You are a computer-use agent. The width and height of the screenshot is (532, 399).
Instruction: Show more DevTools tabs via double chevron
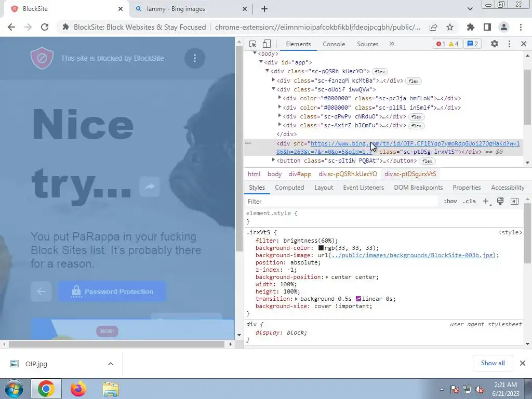tap(392, 44)
